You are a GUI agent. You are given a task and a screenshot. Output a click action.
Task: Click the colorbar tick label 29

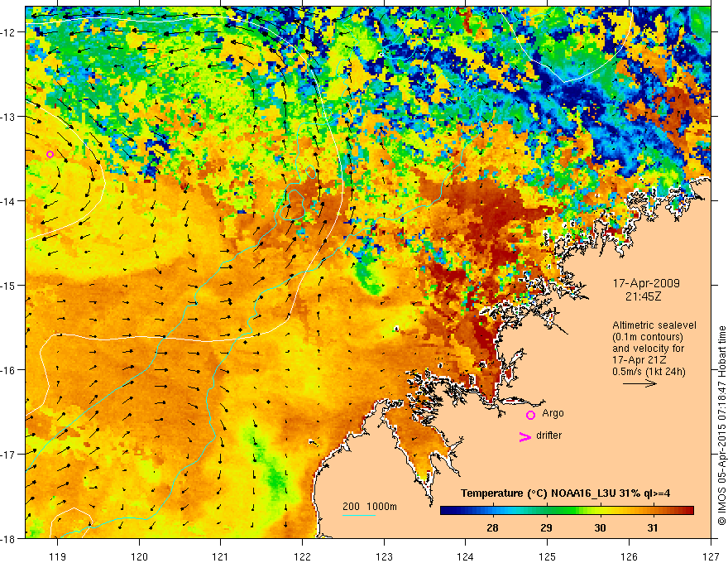click(x=547, y=527)
